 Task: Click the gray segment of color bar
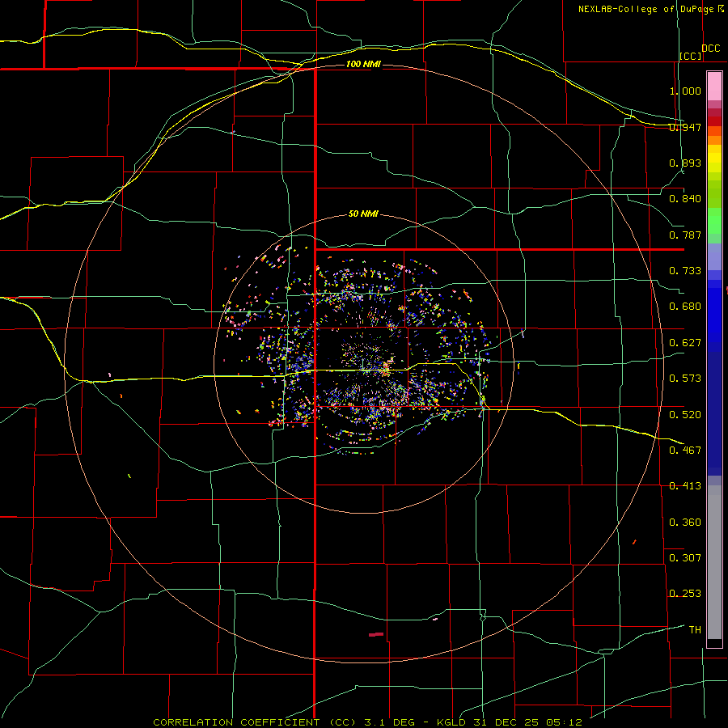coord(714,562)
